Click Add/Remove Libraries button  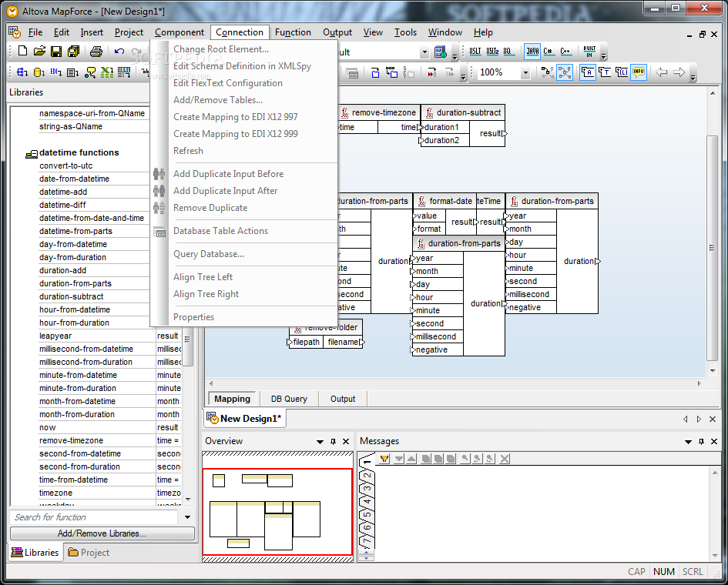point(102,533)
